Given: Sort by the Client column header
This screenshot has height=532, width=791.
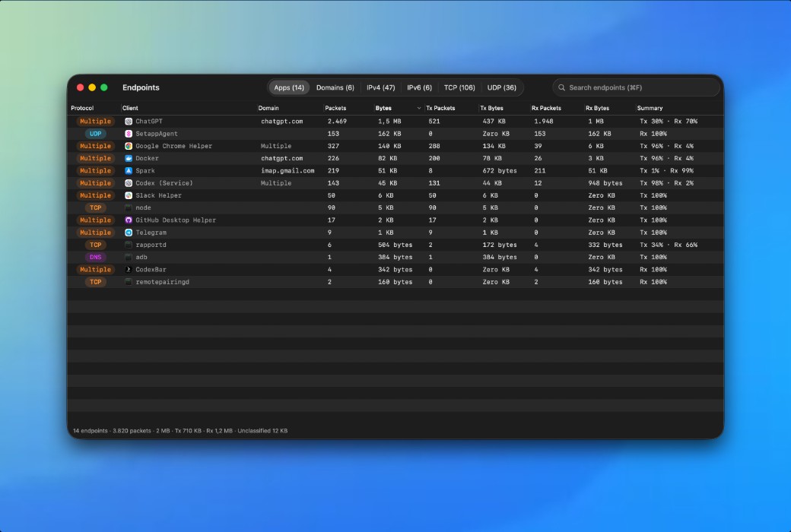Looking at the screenshot, I should (130, 109).
